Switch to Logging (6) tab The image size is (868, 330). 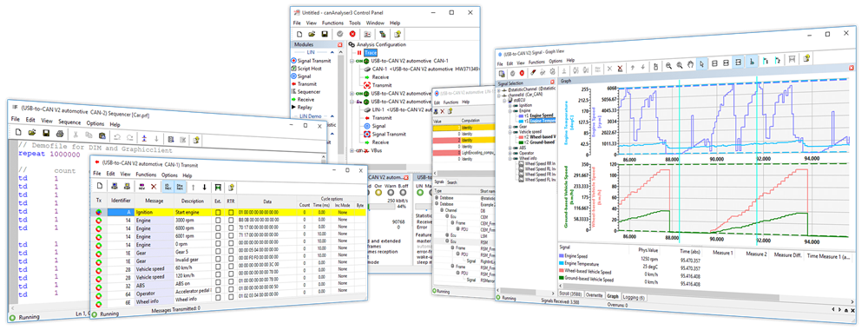click(634, 297)
